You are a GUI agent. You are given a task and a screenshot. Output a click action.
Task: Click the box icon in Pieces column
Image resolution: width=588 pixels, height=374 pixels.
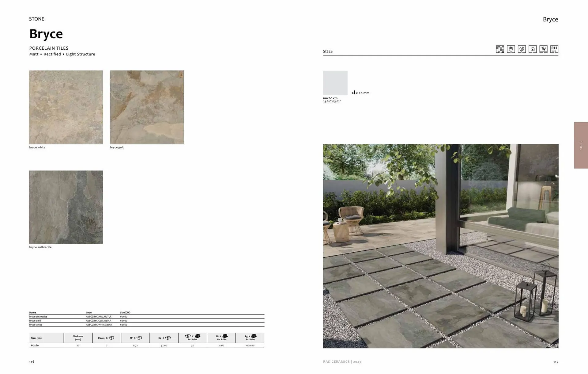111,338
